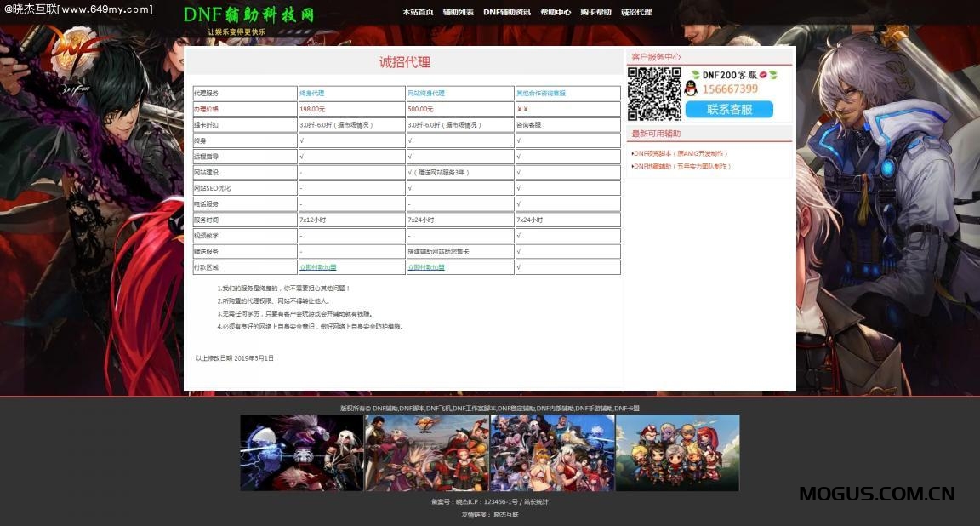Click the blue 联系客服 contact button

pyautogui.click(x=730, y=109)
